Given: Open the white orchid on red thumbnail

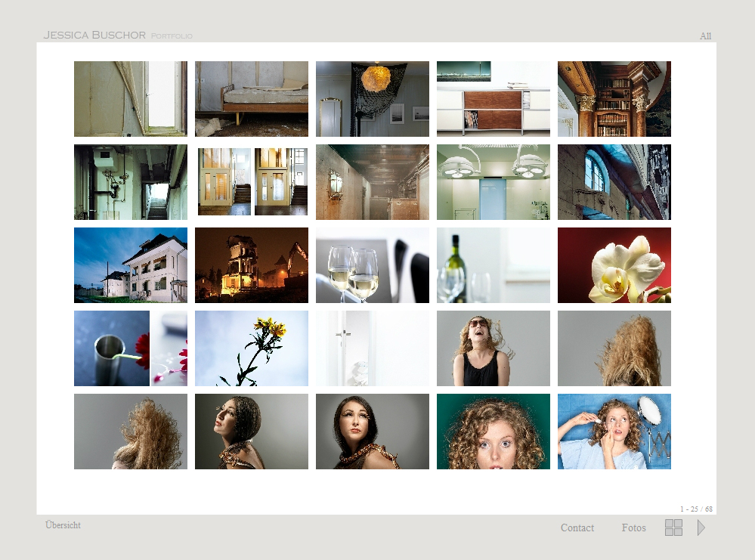Looking at the screenshot, I should click(614, 265).
